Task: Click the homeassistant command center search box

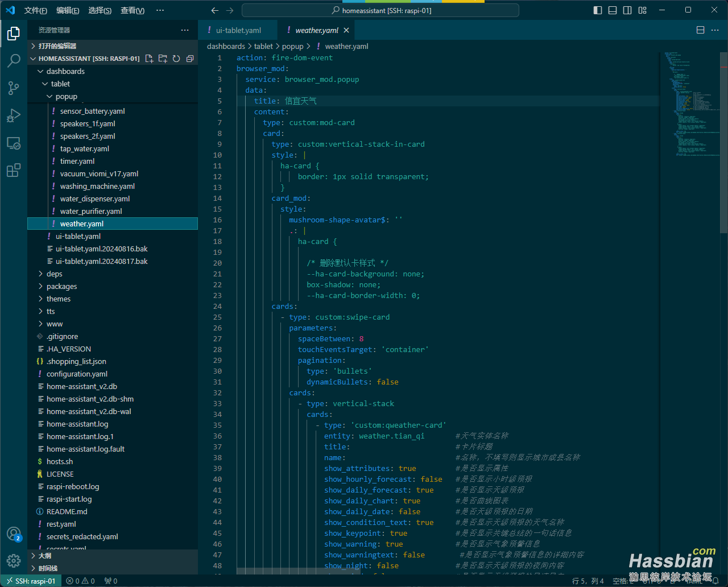Action: [x=380, y=10]
